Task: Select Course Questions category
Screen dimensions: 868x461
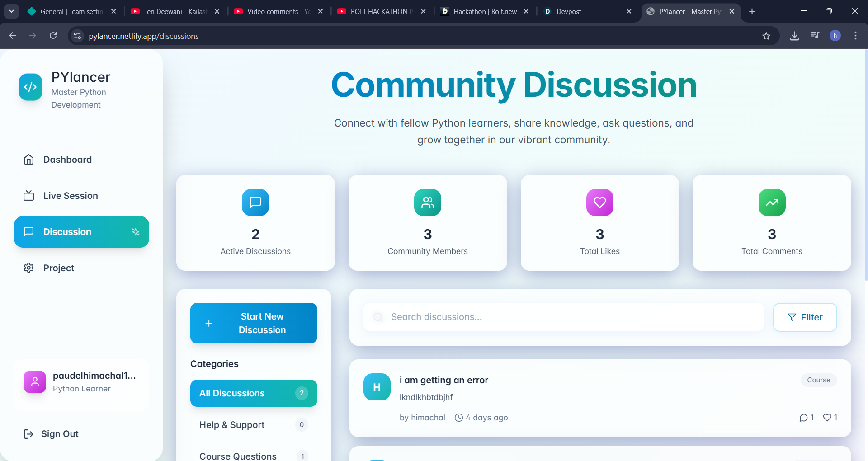Action: point(254,455)
